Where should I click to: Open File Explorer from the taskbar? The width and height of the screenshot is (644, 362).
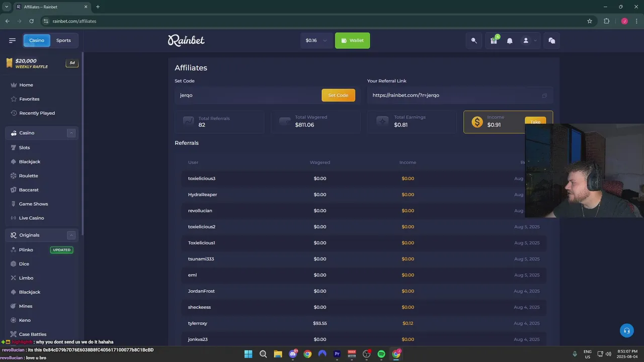(x=278, y=354)
